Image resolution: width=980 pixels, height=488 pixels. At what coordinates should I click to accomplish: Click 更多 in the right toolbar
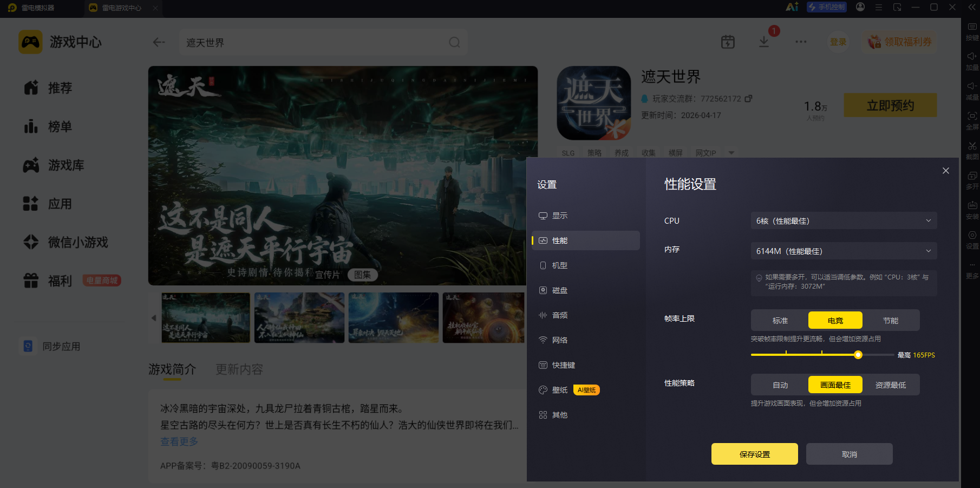[x=972, y=270]
